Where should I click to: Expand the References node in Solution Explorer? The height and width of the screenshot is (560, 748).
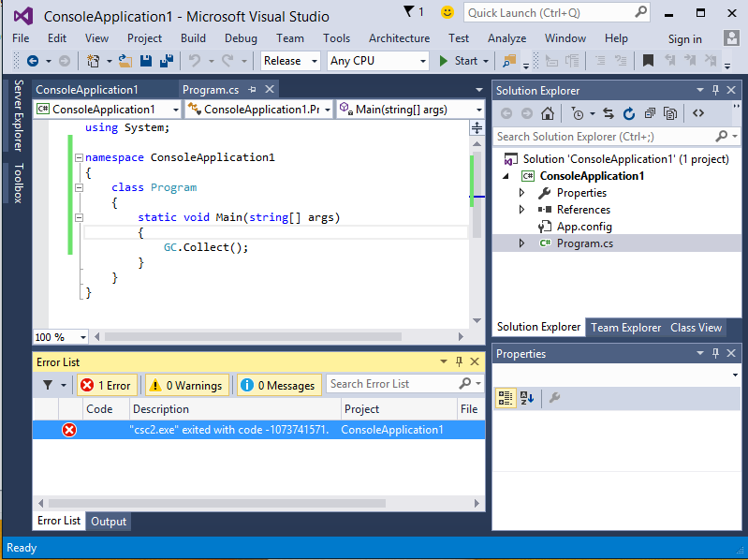pyautogui.click(x=521, y=210)
